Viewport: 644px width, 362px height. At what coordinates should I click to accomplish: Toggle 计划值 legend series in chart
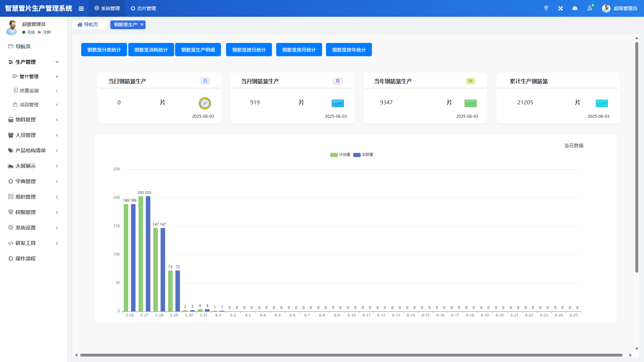point(340,155)
